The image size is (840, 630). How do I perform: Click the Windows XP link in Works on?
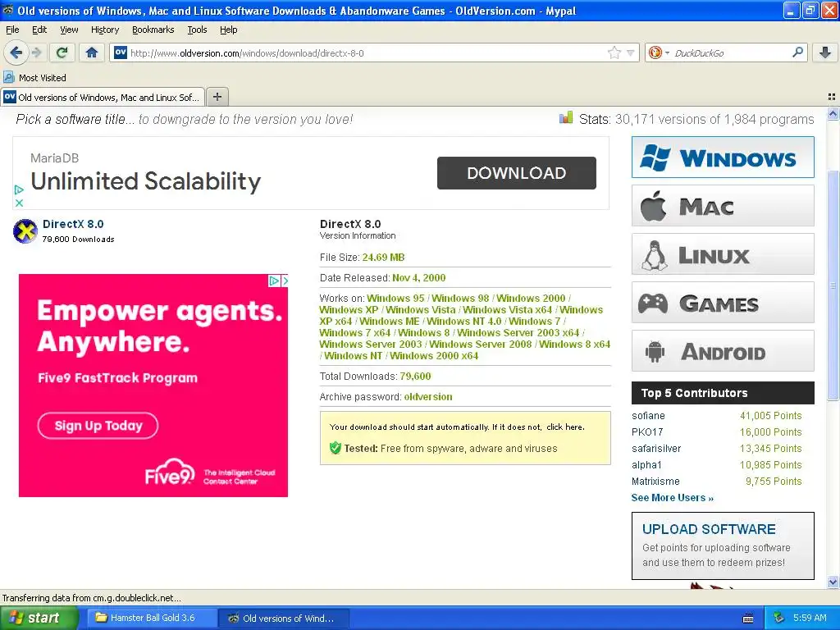pyautogui.click(x=349, y=309)
